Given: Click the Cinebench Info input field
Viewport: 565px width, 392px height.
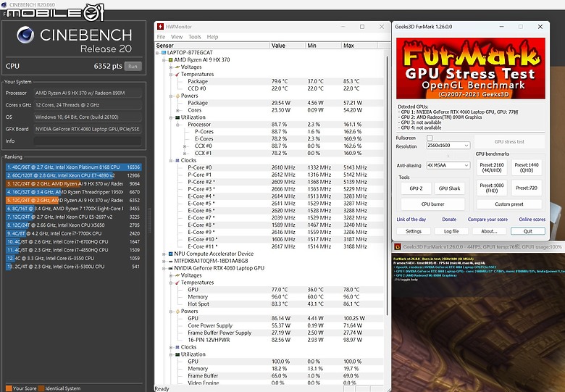Looking at the screenshot, I should pos(88,141).
